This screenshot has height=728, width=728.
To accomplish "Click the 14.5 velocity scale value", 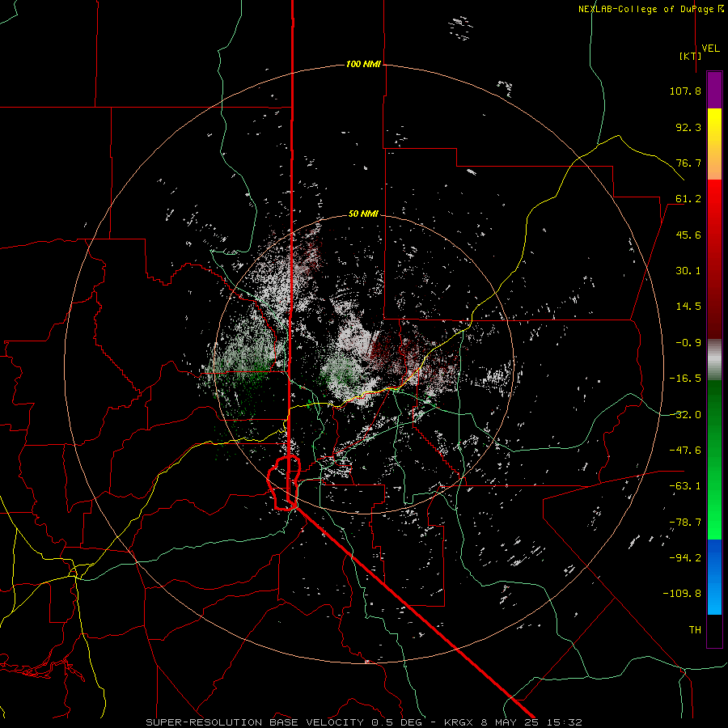I will (688, 307).
